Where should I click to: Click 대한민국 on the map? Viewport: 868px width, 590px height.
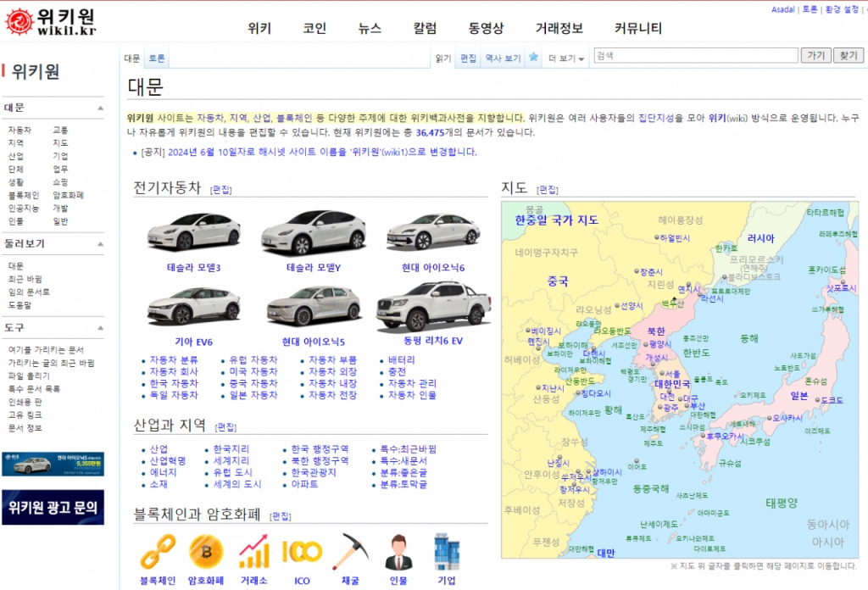[x=672, y=383]
